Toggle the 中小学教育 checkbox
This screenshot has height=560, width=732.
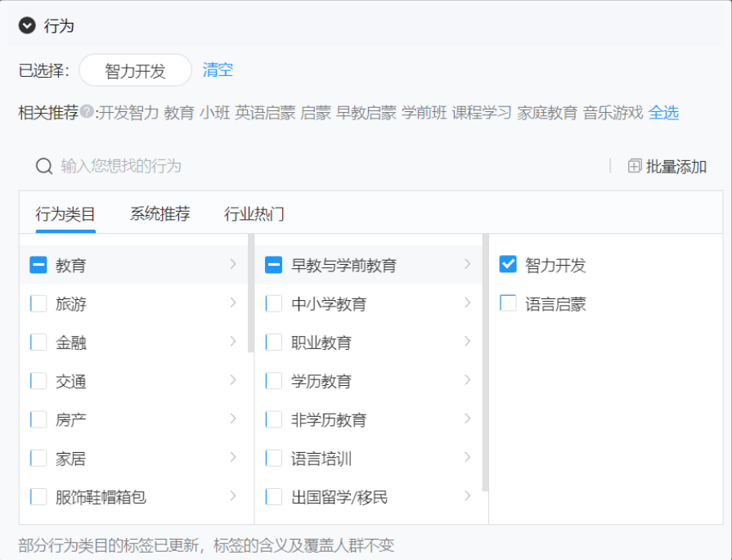(x=274, y=302)
